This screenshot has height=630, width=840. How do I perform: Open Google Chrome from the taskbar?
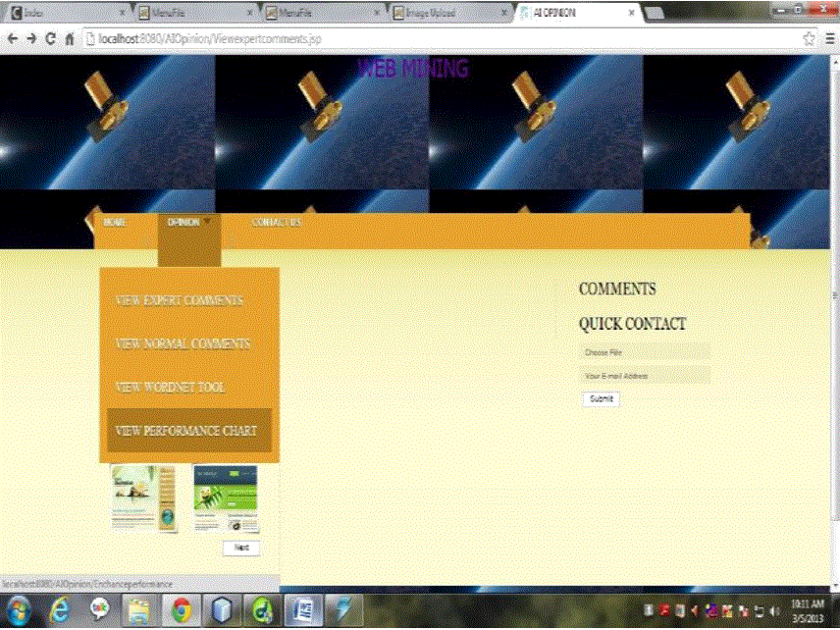180,610
